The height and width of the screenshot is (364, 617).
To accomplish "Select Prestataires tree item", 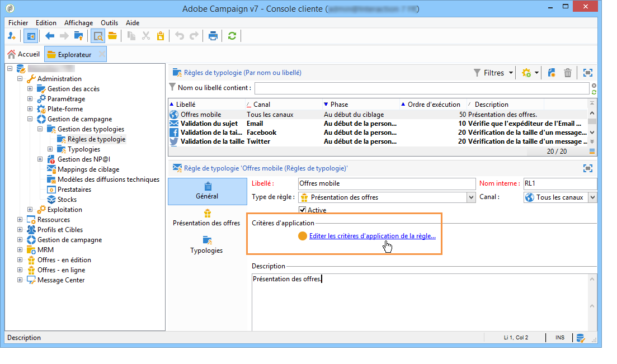I will [x=74, y=190].
